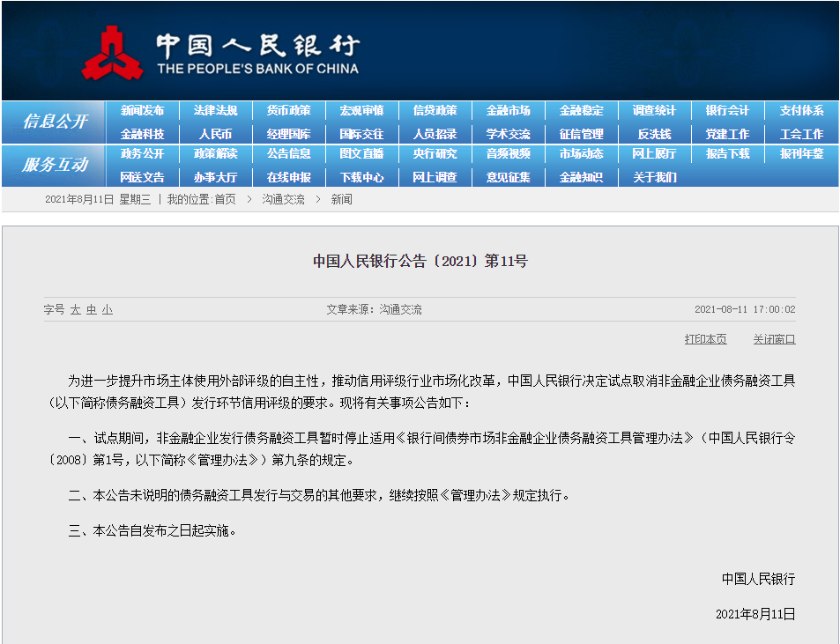Select 调查统计 in the navigation bar
This screenshot has height=644, width=840.
tap(654, 111)
